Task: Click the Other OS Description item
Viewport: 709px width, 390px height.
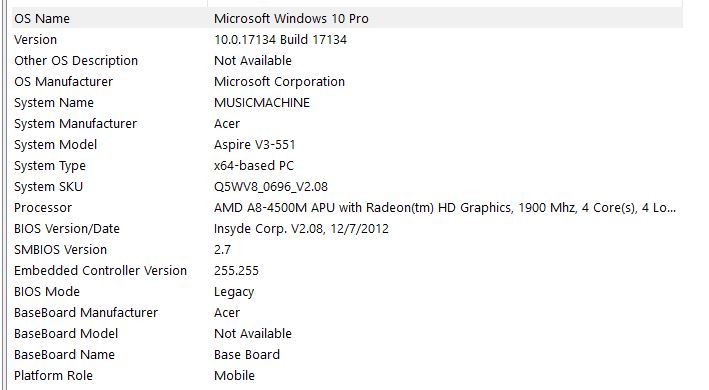Action: click(347, 61)
